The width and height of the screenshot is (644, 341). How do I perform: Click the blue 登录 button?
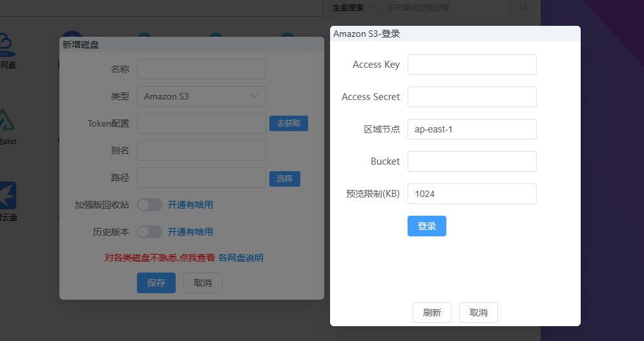[427, 226]
